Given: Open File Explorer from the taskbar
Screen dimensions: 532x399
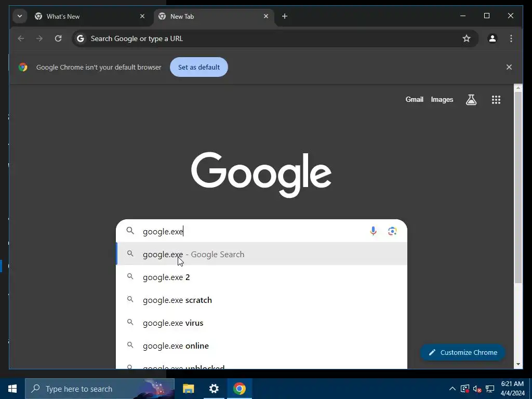Looking at the screenshot, I should [x=188, y=389].
